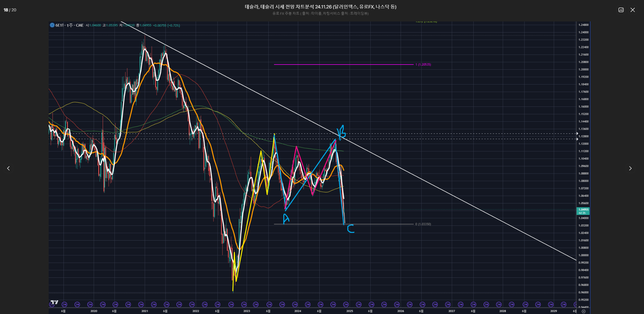
Task: Advance to the next image with right arrow
Action: click(630, 168)
